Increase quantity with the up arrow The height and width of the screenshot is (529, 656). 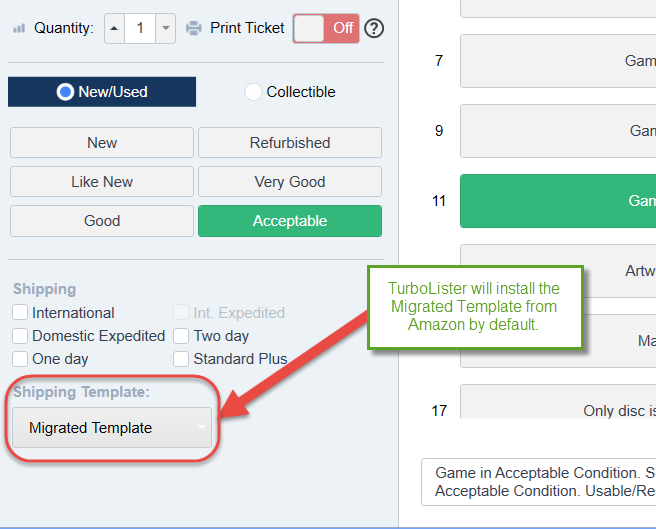(114, 28)
